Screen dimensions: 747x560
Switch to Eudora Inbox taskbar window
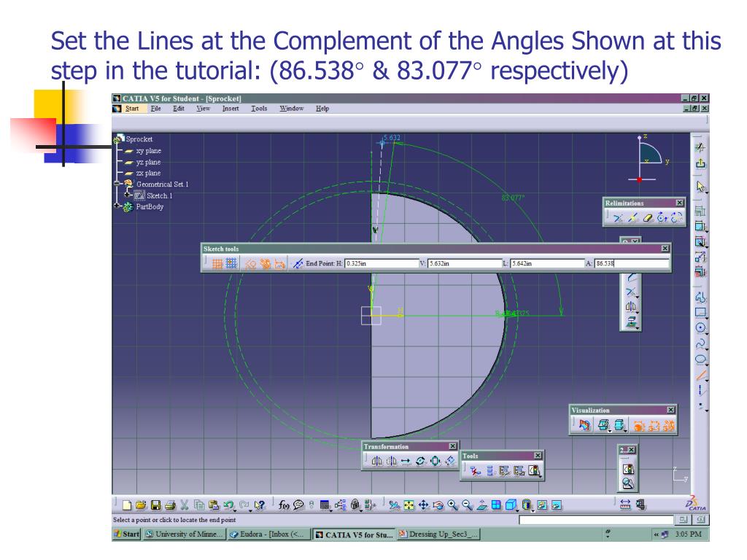(268, 534)
